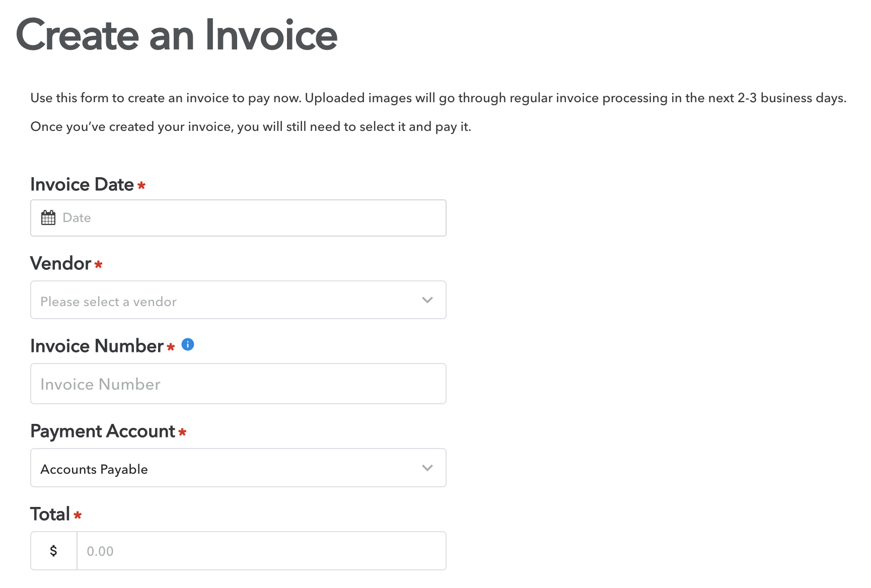Open the Vendor dropdown chevron
The image size is (871, 588).
point(427,300)
